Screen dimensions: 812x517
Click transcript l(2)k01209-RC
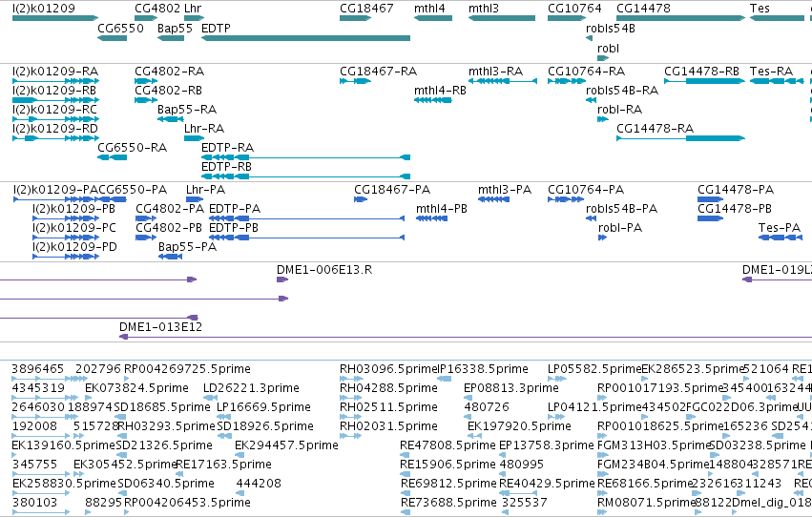tap(55, 109)
